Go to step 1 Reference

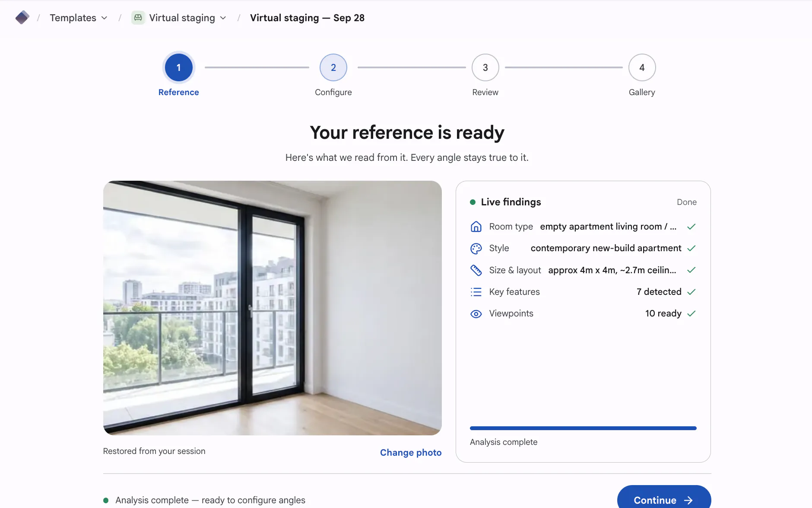click(178, 75)
